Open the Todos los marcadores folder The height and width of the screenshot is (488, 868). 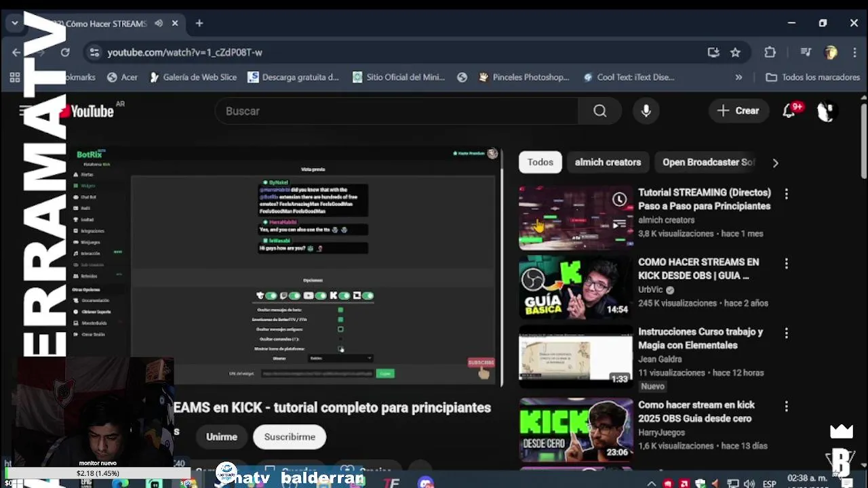(x=812, y=77)
